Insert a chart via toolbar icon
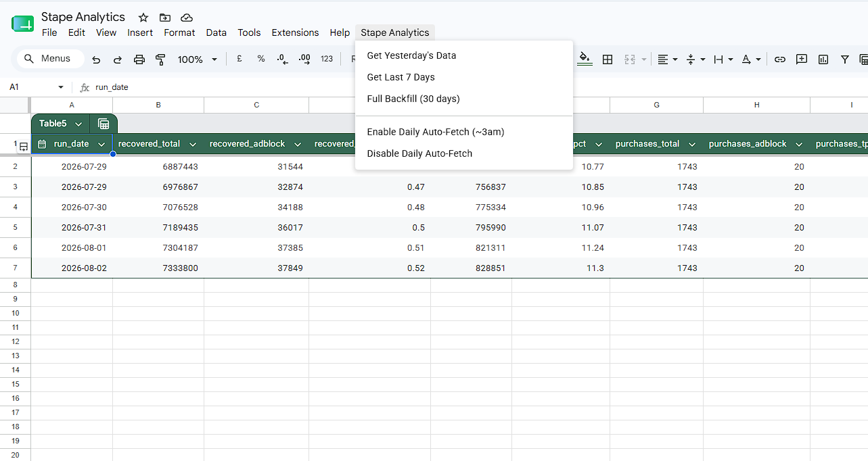The height and width of the screenshot is (461, 868). coord(823,59)
